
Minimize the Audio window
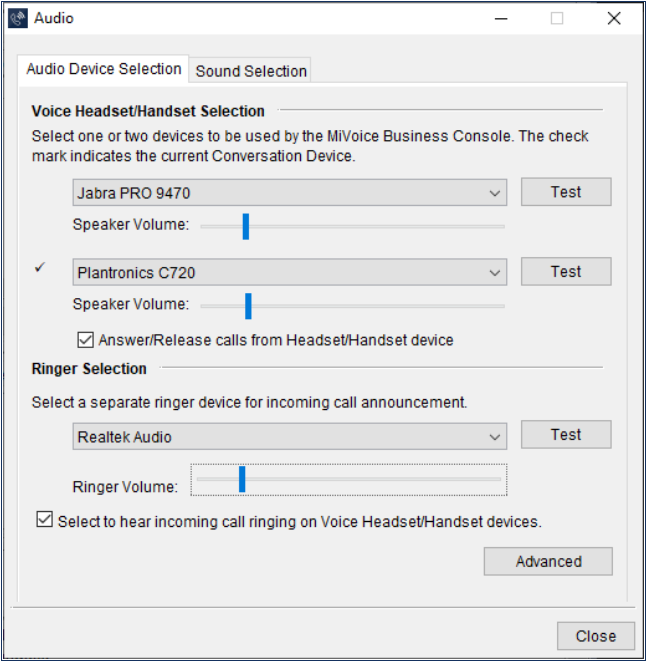[x=501, y=19]
